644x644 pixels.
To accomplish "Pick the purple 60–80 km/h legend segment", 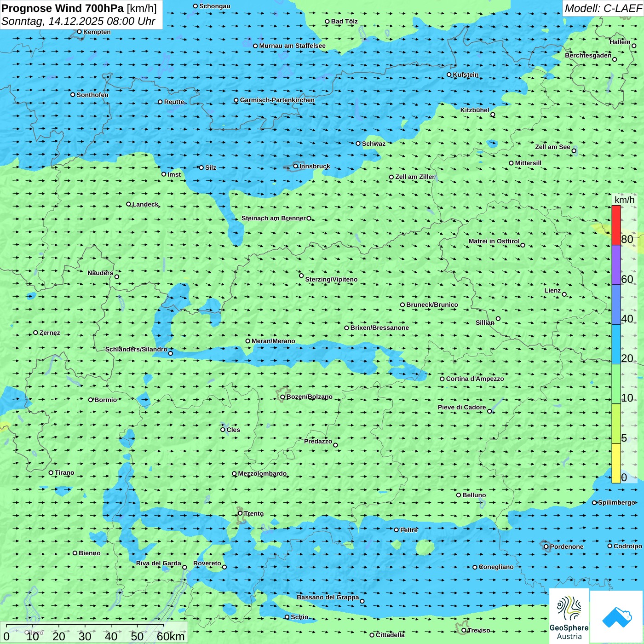I will [616, 265].
